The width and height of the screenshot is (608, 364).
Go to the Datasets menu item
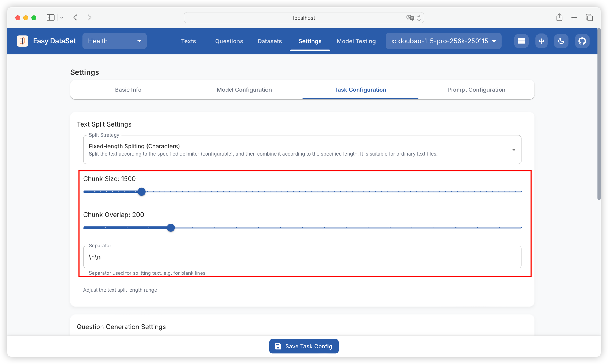(x=269, y=41)
